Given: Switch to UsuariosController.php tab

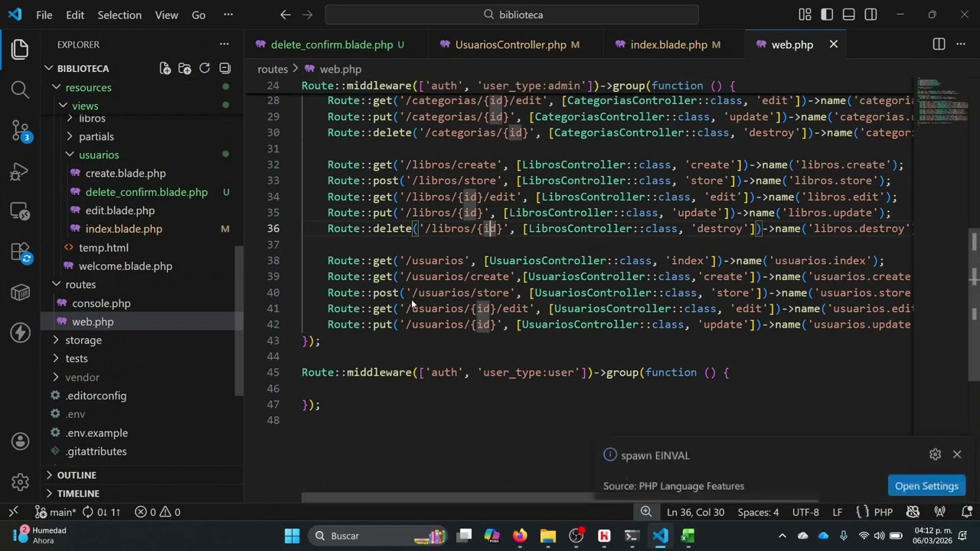Looking at the screenshot, I should click(517, 44).
